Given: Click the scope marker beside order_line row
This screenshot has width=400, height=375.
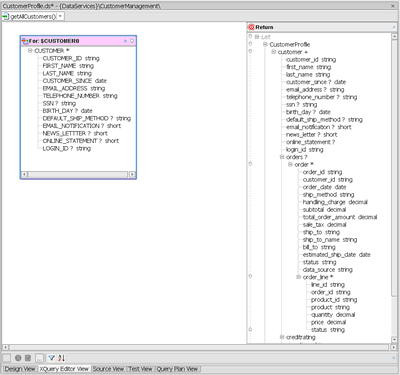Looking at the screenshot, I should [x=250, y=276].
